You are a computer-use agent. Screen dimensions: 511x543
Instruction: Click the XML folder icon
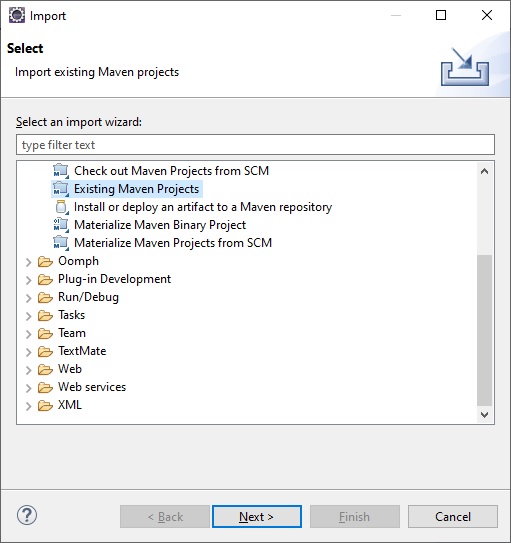pyautogui.click(x=45, y=406)
